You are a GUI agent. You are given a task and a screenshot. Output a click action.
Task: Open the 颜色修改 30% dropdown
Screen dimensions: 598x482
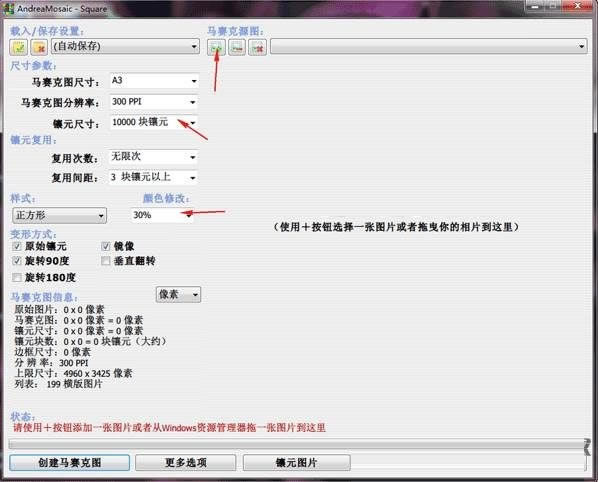coord(162,215)
